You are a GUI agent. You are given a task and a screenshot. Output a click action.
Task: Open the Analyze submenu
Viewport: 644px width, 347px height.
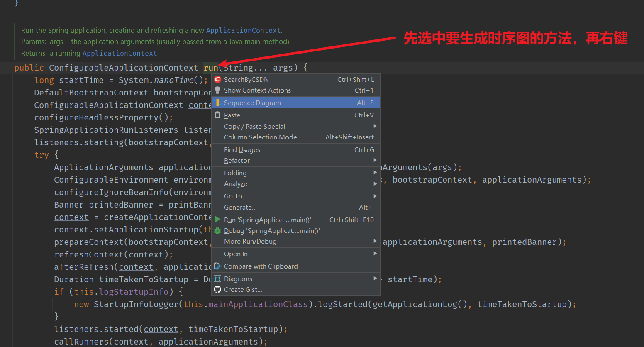click(x=296, y=183)
